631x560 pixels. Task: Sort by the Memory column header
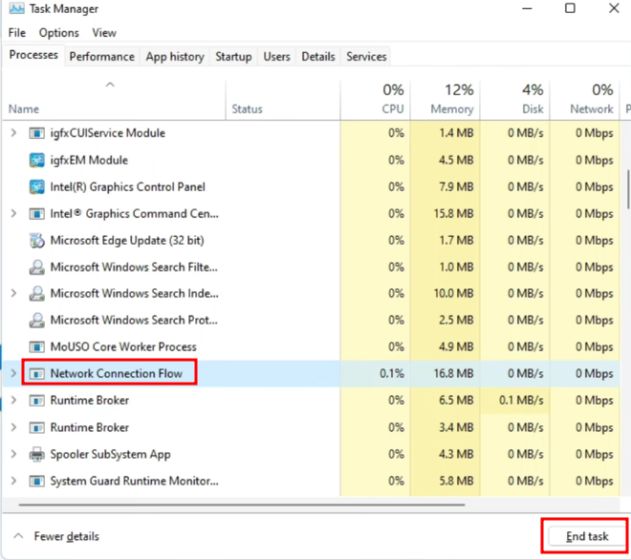coord(445,100)
